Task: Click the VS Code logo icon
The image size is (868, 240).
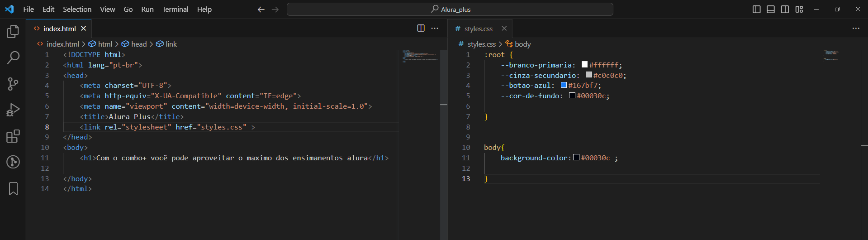Action: click(x=9, y=9)
